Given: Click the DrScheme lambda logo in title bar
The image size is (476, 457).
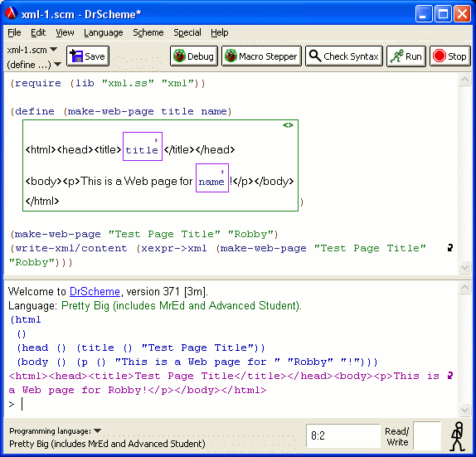Looking at the screenshot, I should 12,13.
